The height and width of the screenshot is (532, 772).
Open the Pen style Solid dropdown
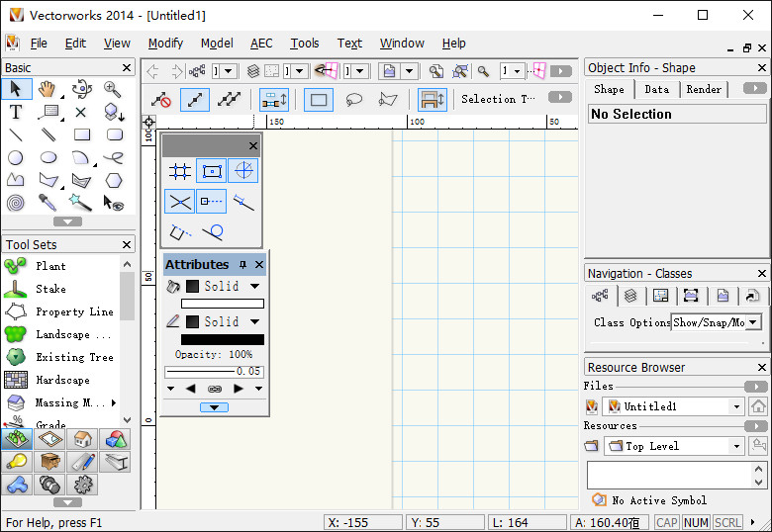254,322
